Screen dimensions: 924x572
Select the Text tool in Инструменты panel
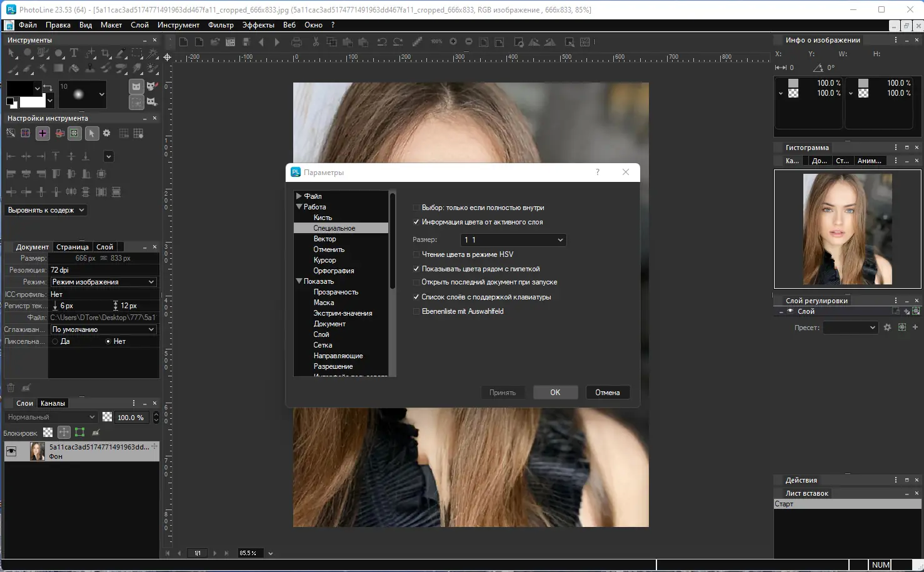[74, 53]
